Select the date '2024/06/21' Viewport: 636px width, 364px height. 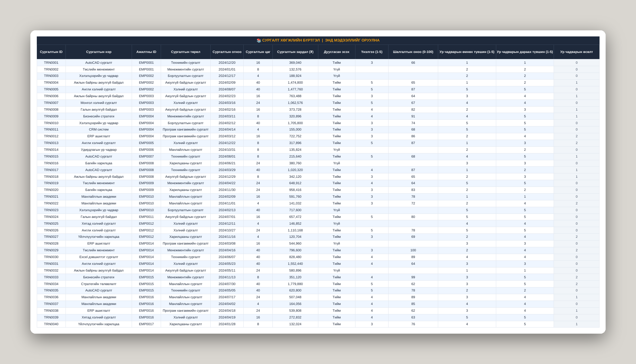(x=227, y=163)
